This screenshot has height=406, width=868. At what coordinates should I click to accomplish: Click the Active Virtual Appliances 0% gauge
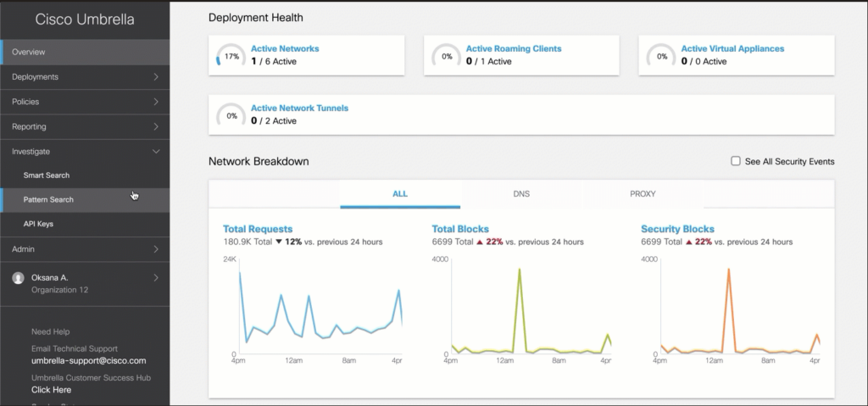661,56
